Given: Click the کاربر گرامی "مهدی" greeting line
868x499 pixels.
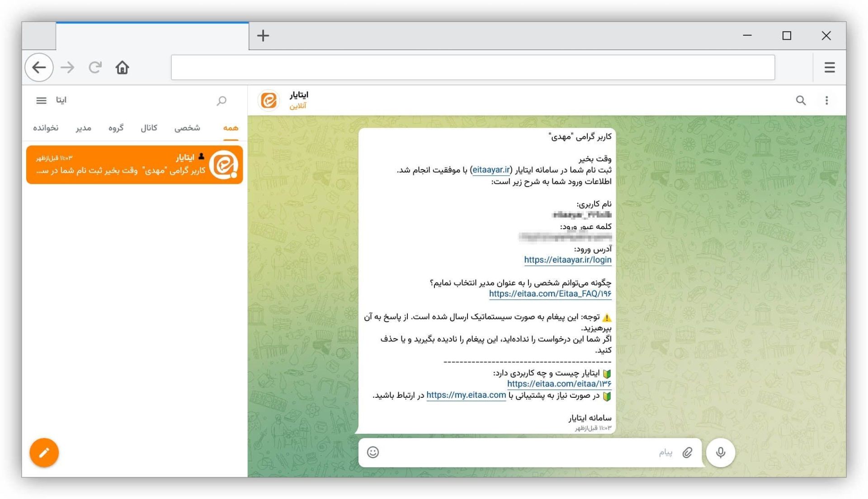Looking at the screenshot, I should pos(580,137).
